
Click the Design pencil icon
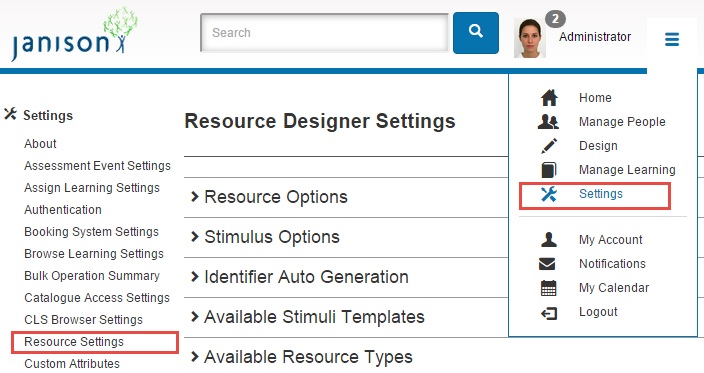point(549,146)
